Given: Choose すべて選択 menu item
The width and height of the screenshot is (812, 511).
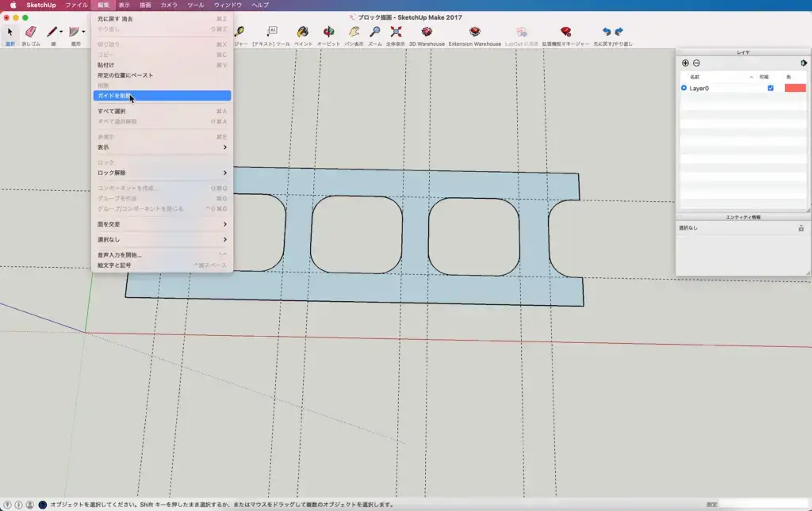Looking at the screenshot, I should pyautogui.click(x=162, y=111).
